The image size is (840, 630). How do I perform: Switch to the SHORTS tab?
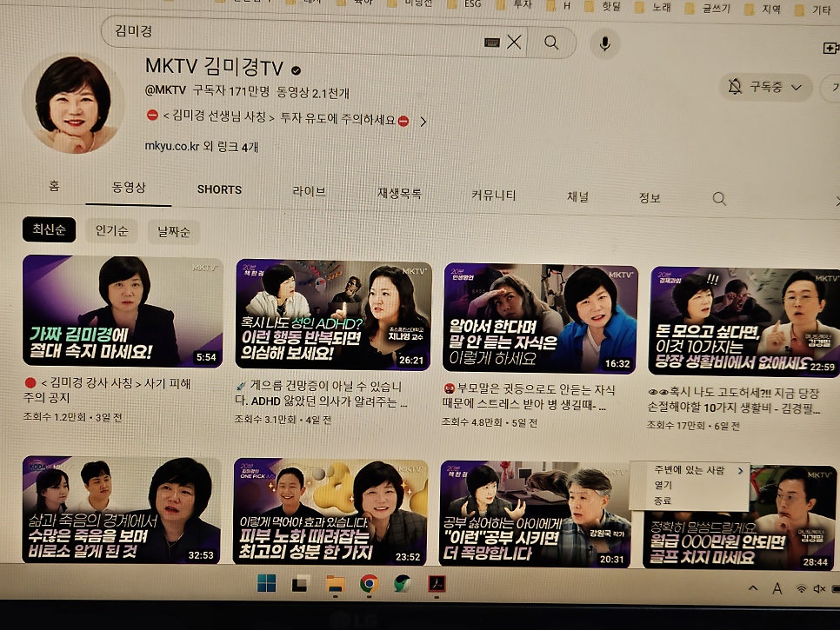click(219, 189)
